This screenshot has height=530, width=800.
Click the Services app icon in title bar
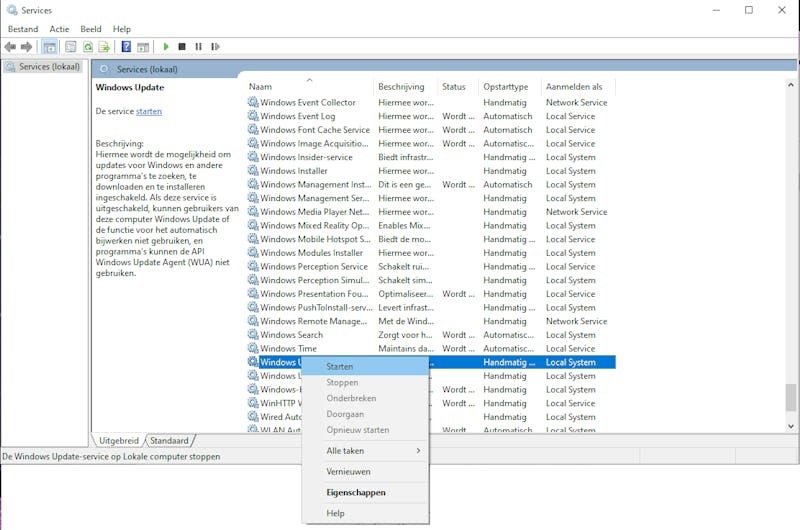pos(12,10)
